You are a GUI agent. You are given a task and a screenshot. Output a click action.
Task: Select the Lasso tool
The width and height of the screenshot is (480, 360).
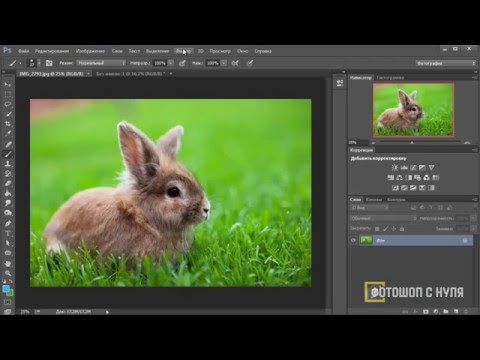8,104
